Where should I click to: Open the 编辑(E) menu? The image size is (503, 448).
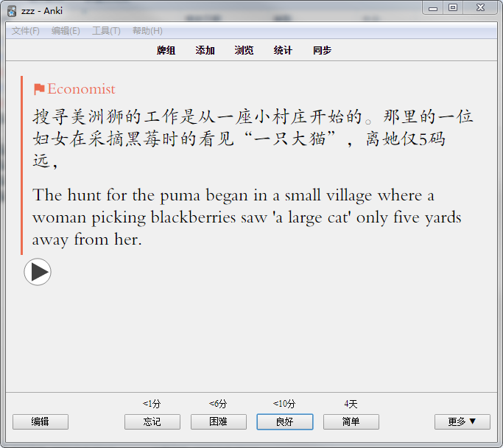[66, 31]
